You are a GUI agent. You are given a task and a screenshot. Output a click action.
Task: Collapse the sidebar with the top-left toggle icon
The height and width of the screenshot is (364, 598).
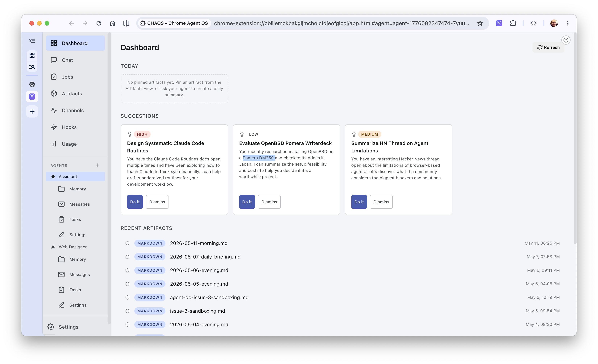(32, 41)
